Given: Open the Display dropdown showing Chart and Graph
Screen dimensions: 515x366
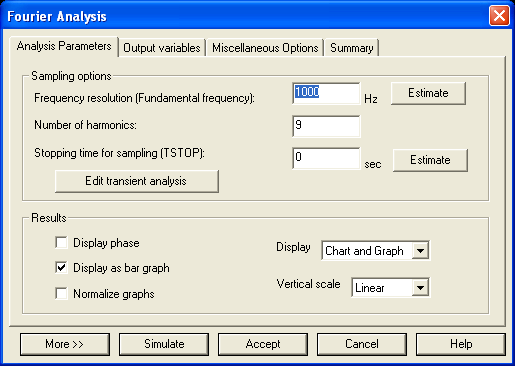Looking at the screenshot, I should point(375,250).
